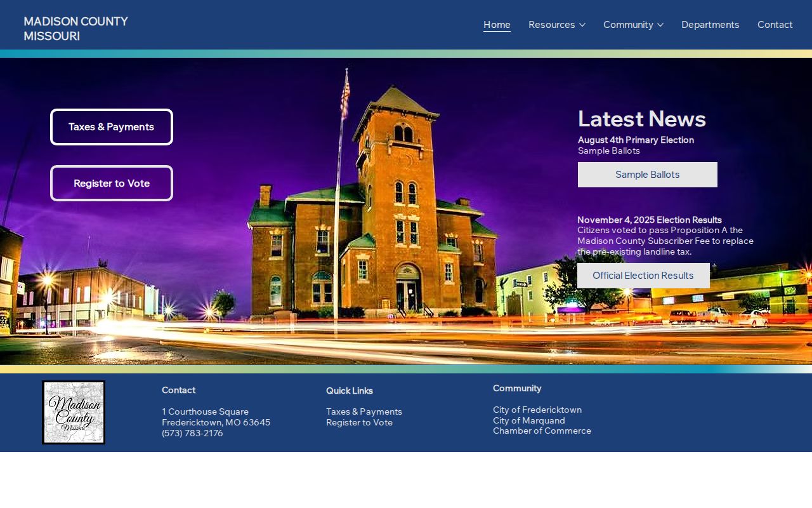Open the Sample Ballots button
Image resolution: width=812 pixels, height=508 pixels.
click(648, 175)
